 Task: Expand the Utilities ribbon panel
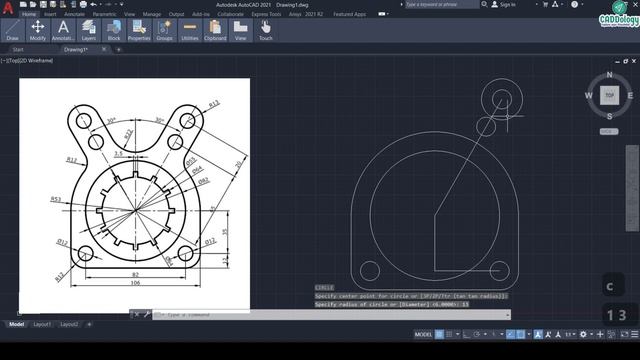coord(190,30)
